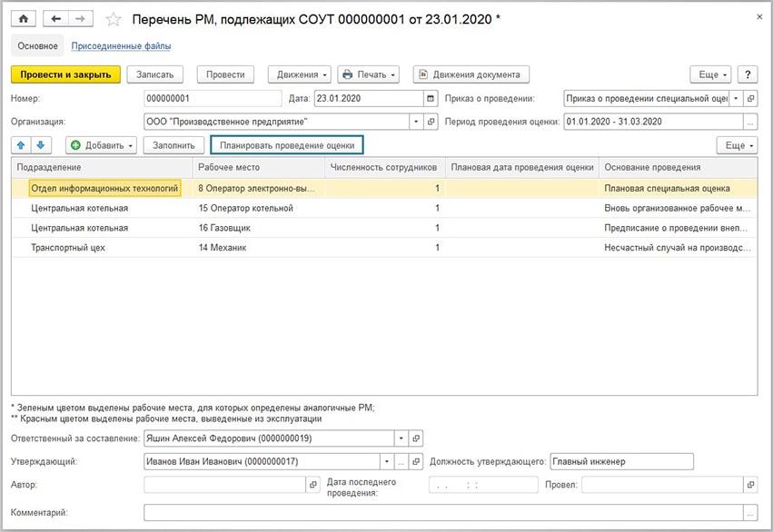This screenshot has width=773, height=532.
Task: Click the ellipsis button in Утверждающий field
Action: click(401, 461)
